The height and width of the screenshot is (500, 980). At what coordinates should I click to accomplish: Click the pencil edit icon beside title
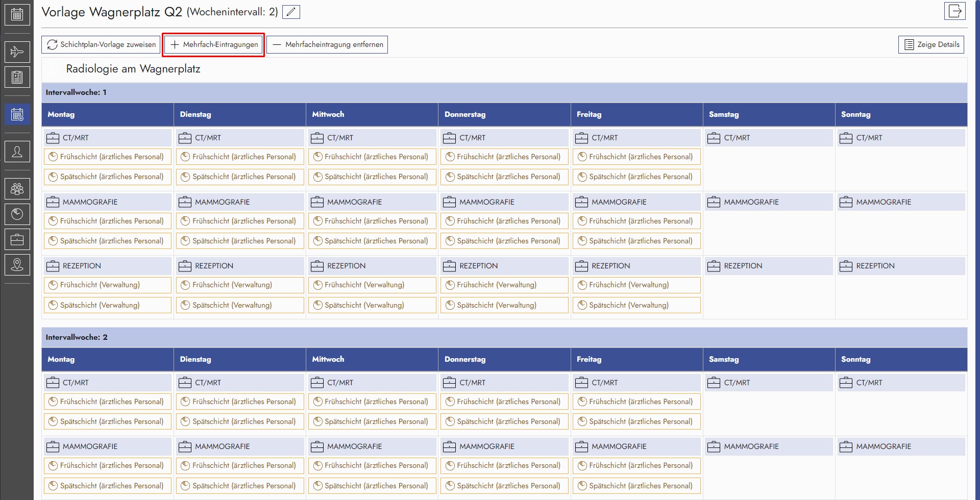tap(291, 12)
